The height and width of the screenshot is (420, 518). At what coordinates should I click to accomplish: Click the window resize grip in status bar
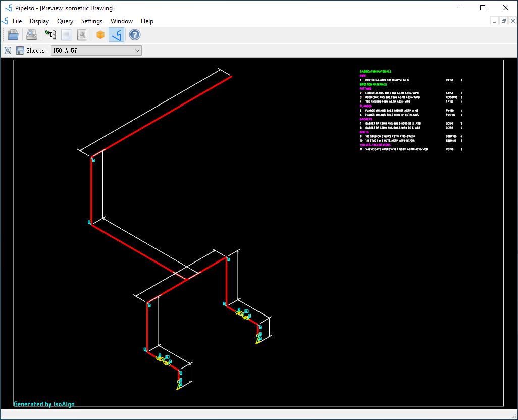coord(514,416)
